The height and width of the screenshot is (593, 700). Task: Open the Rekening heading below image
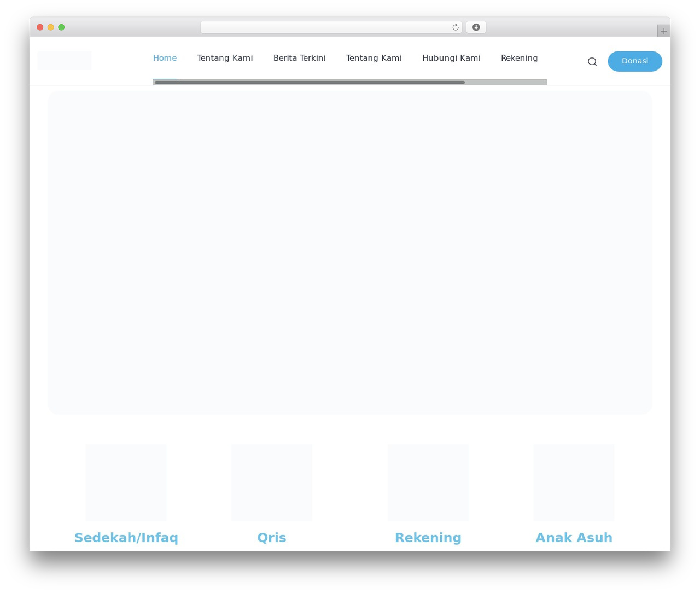click(x=428, y=538)
